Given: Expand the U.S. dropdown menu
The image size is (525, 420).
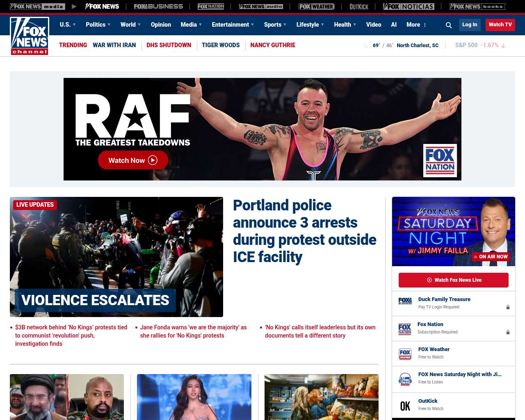Looking at the screenshot, I should pyautogui.click(x=68, y=25).
